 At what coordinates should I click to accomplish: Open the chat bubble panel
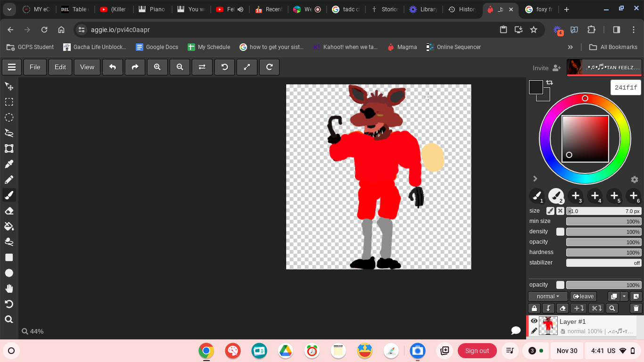pyautogui.click(x=516, y=330)
